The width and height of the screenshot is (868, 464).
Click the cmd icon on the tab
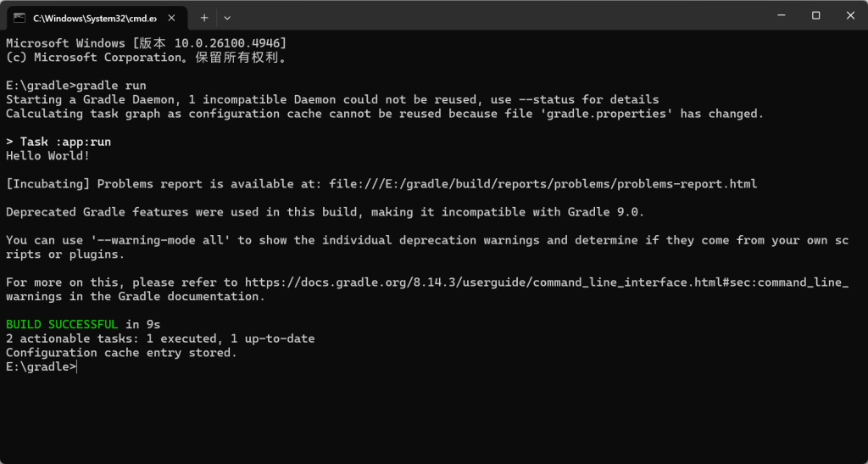tap(19, 17)
